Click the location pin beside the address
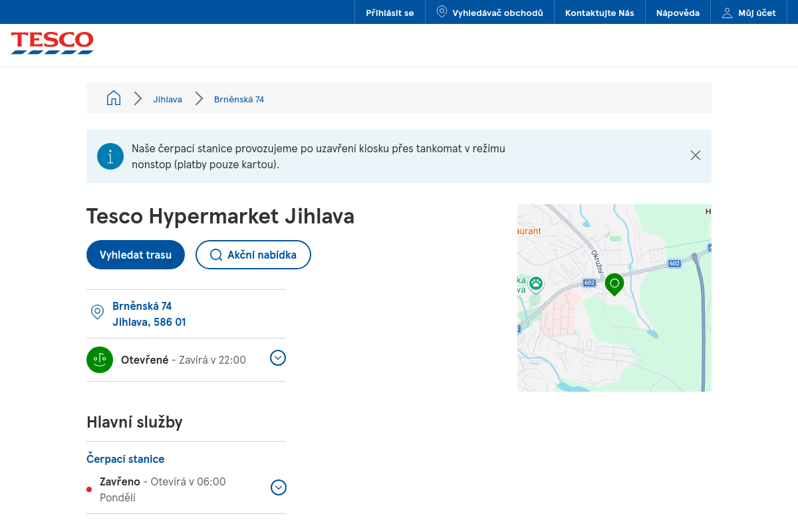The image size is (798, 532). click(97, 312)
